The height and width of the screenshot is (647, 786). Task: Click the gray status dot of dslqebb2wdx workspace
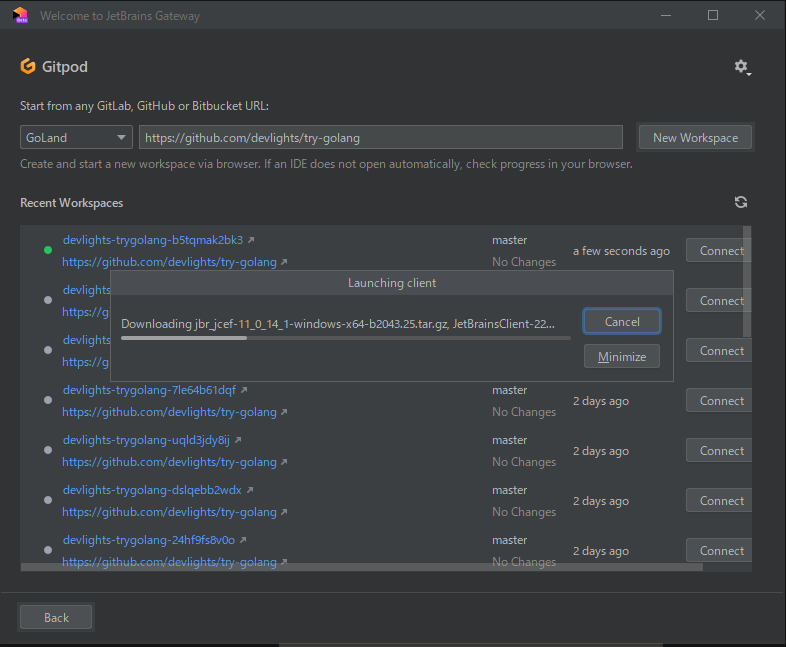click(48, 500)
